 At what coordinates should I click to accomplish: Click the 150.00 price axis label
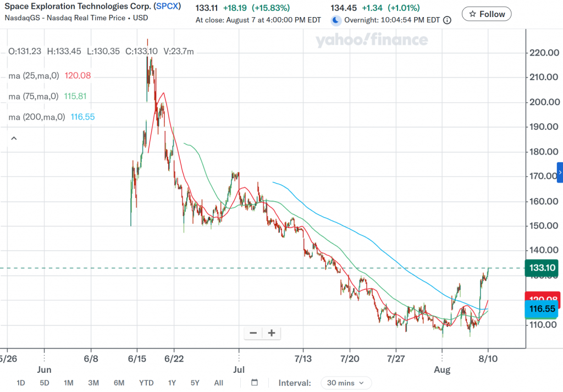[544, 226]
